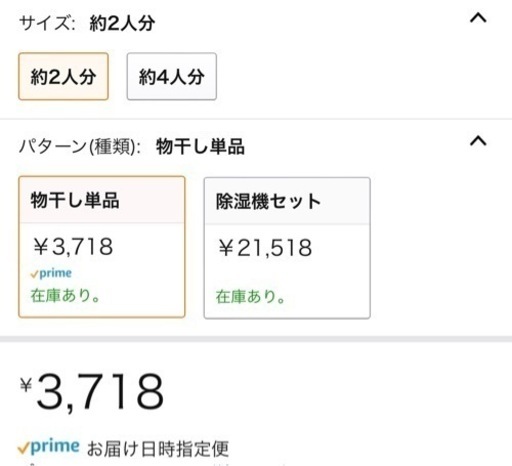Screen dimensions: 512x466
Task: Click selected value 約2人分 in サイズ header
Action: (122, 24)
